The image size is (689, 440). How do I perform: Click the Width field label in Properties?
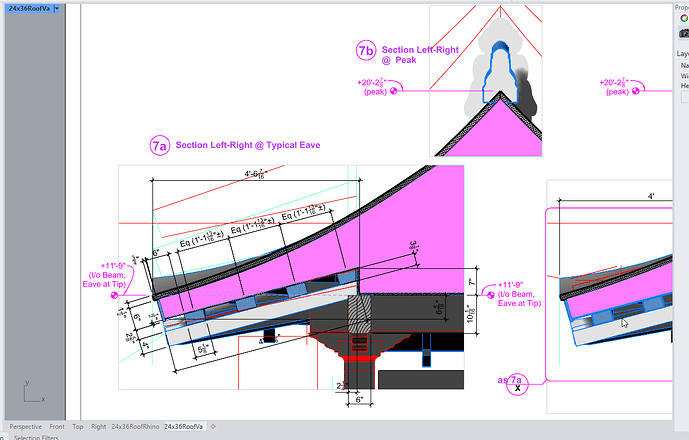[685, 76]
